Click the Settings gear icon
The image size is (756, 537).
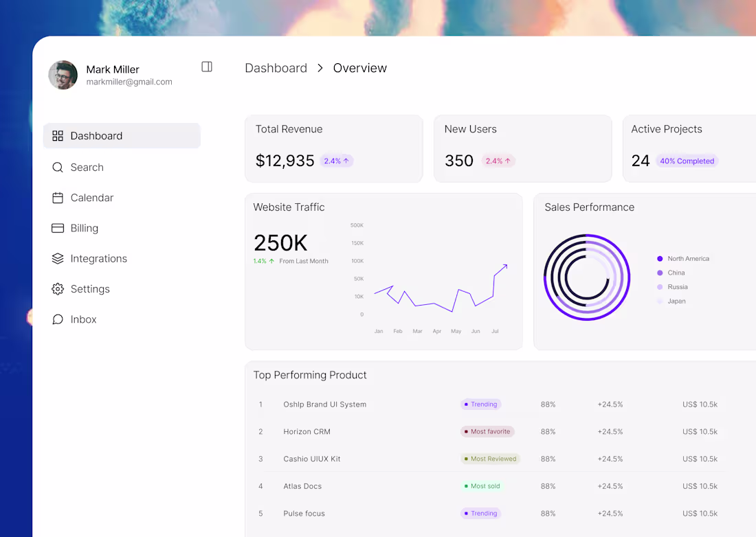click(58, 289)
